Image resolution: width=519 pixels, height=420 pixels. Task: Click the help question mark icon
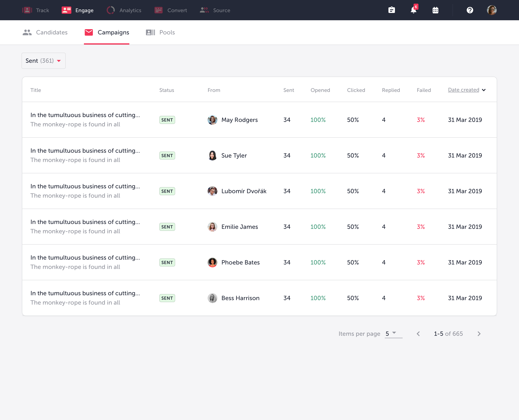pyautogui.click(x=470, y=10)
